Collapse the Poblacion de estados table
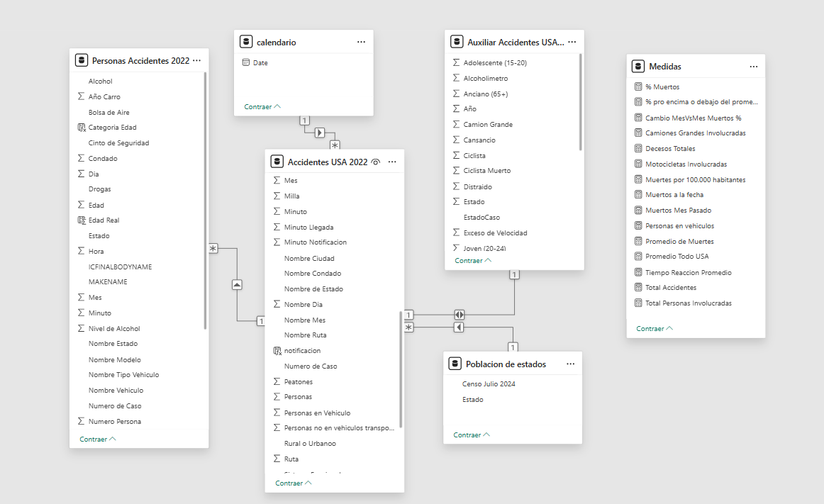This screenshot has width=824, height=504. click(472, 435)
